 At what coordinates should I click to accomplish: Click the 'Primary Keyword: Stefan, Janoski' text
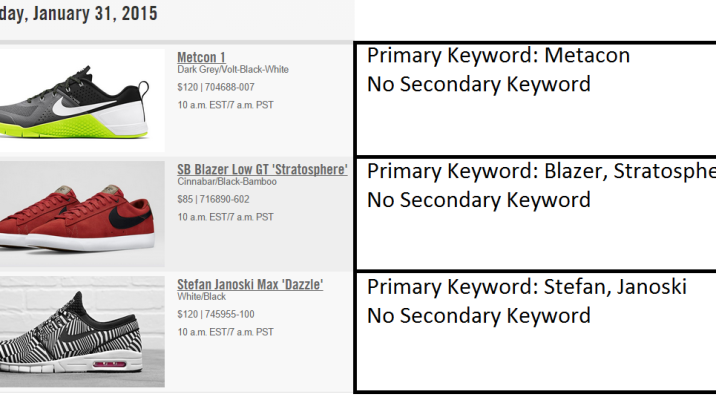click(x=526, y=287)
